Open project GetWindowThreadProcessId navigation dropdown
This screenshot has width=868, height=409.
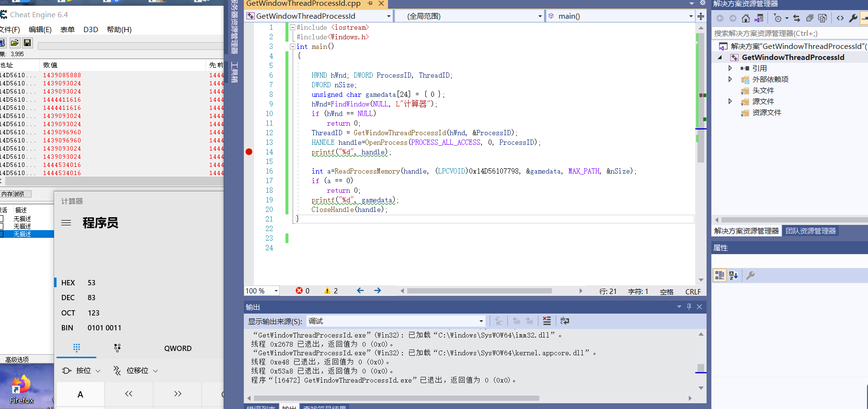point(388,16)
